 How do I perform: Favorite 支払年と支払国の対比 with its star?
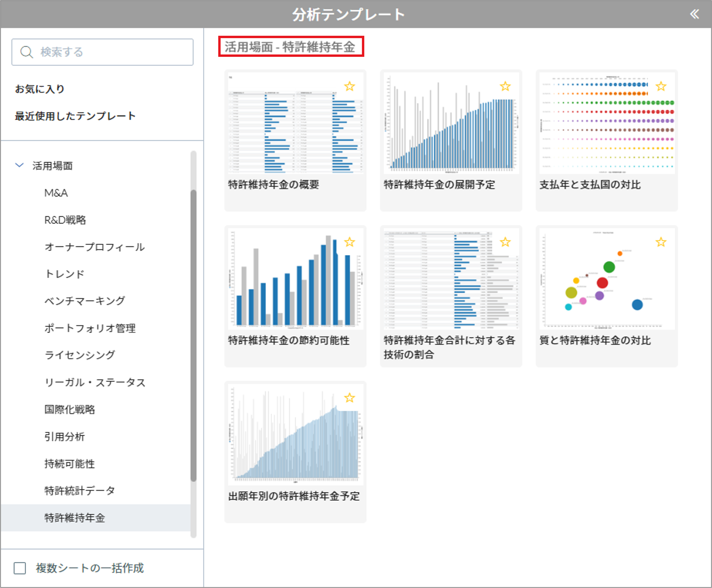(661, 86)
